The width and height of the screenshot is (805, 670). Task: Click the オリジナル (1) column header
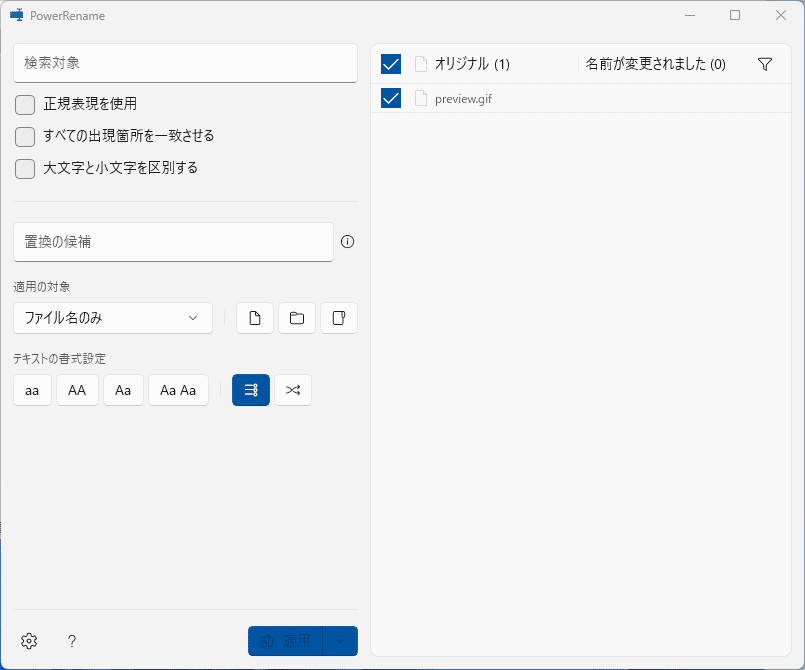point(472,64)
